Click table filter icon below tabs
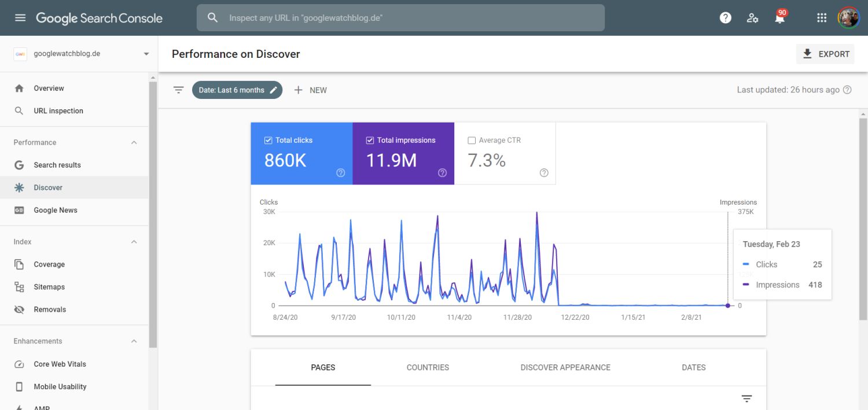This screenshot has width=868, height=410. [746, 399]
